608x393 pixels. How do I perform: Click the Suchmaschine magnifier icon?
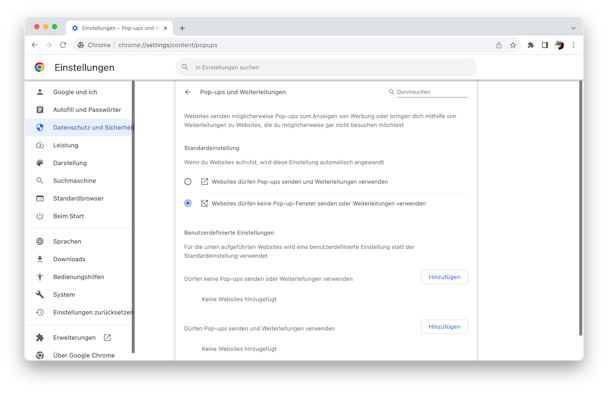pos(40,181)
